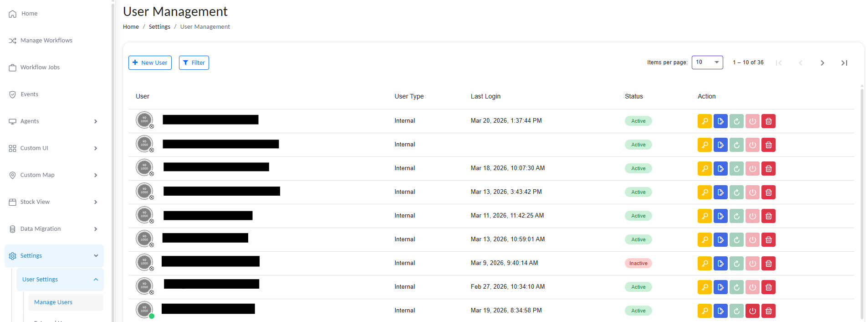The height and width of the screenshot is (322, 868).
Task: Open the Items per page dropdown
Action: pyautogui.click(x=707, y=62)
